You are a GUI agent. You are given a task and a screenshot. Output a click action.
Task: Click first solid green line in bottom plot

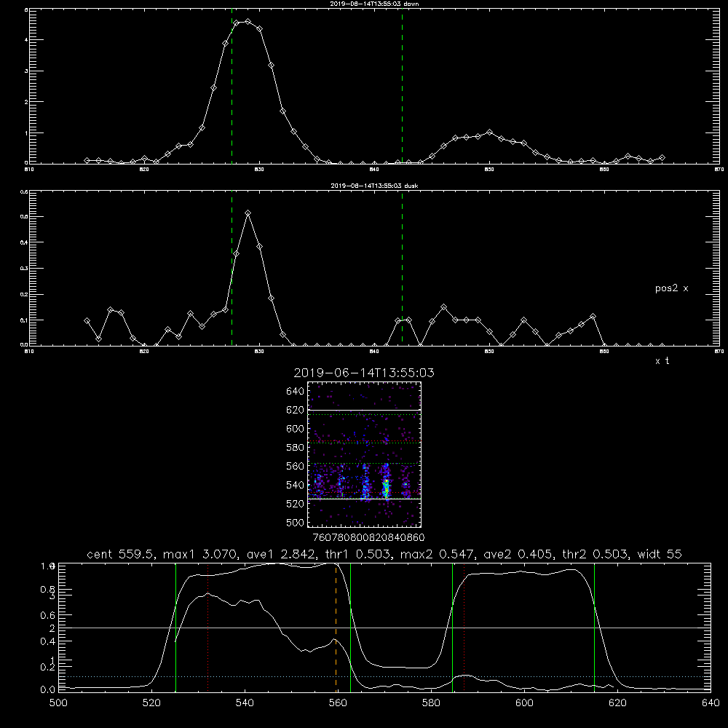click(175, 628)
